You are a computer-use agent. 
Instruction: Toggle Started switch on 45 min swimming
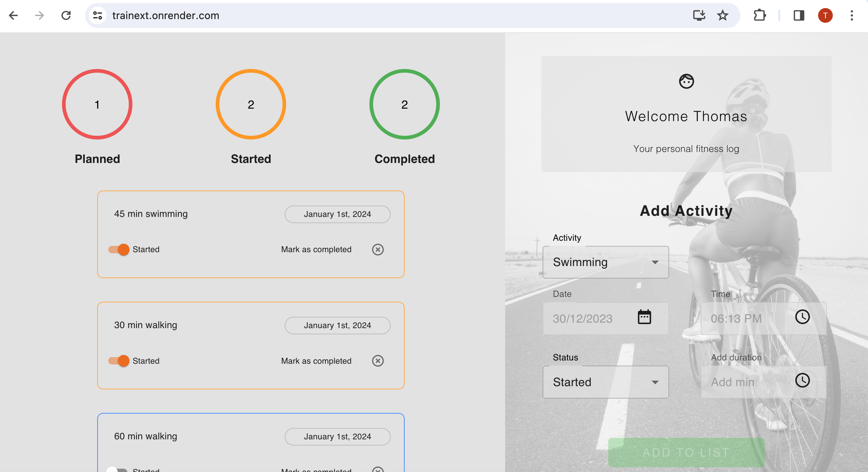point(119,250)
